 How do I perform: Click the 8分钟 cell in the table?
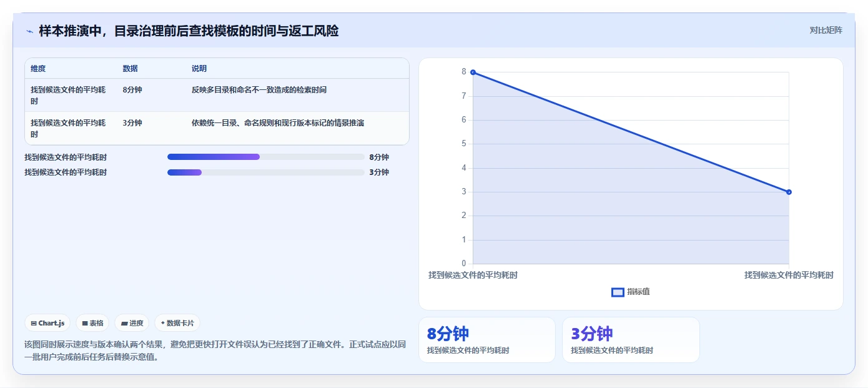(132, 90)
